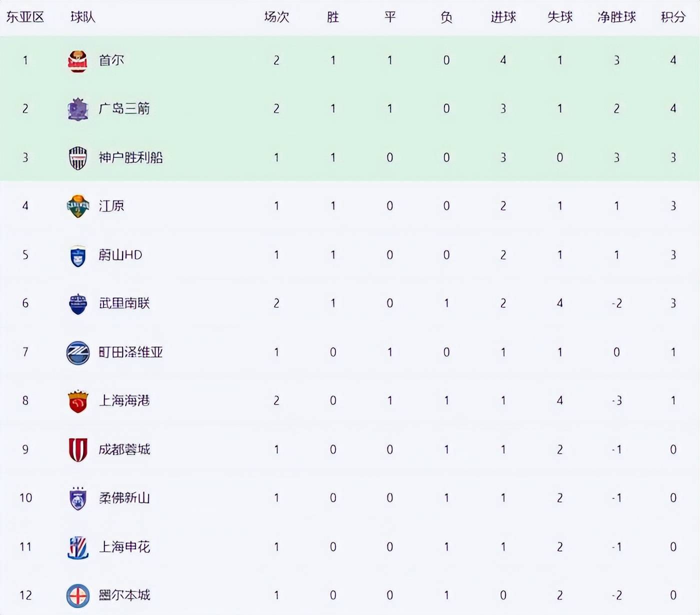
Task: Click the 神户胜利船 team name
Action: pos(130,158)
